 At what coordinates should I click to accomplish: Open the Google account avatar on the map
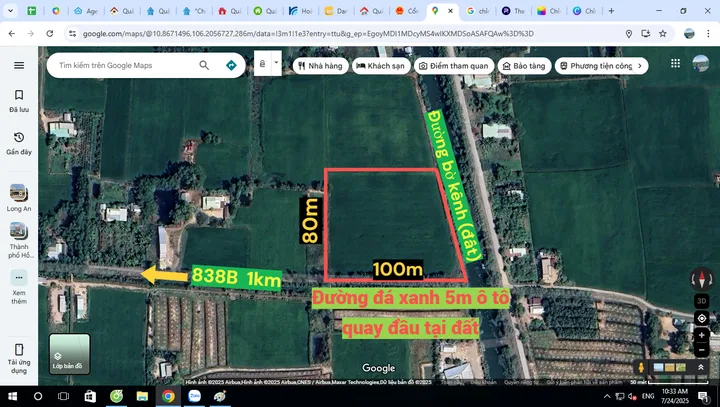coord(701,63)
